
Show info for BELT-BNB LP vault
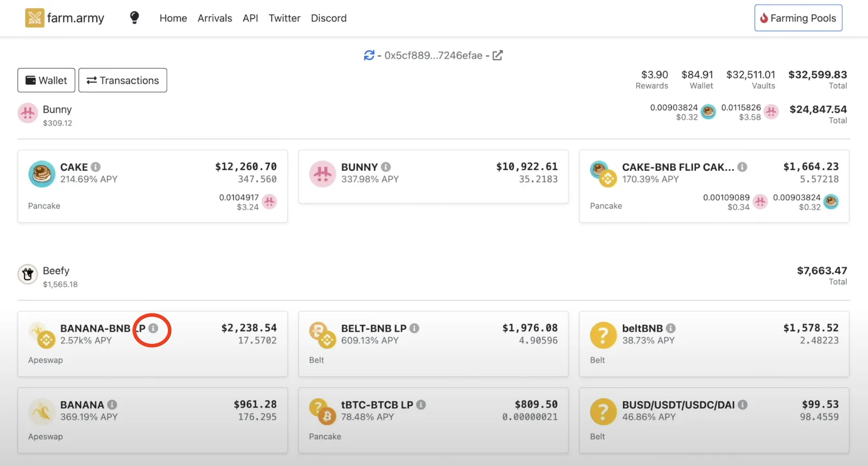tap(414, 328)
